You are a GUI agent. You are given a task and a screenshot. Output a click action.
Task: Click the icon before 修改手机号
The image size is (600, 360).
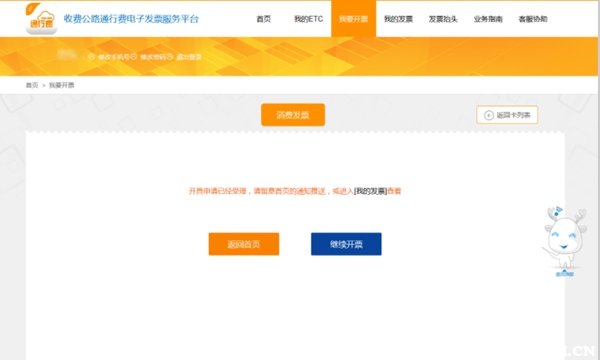point(91,57)
